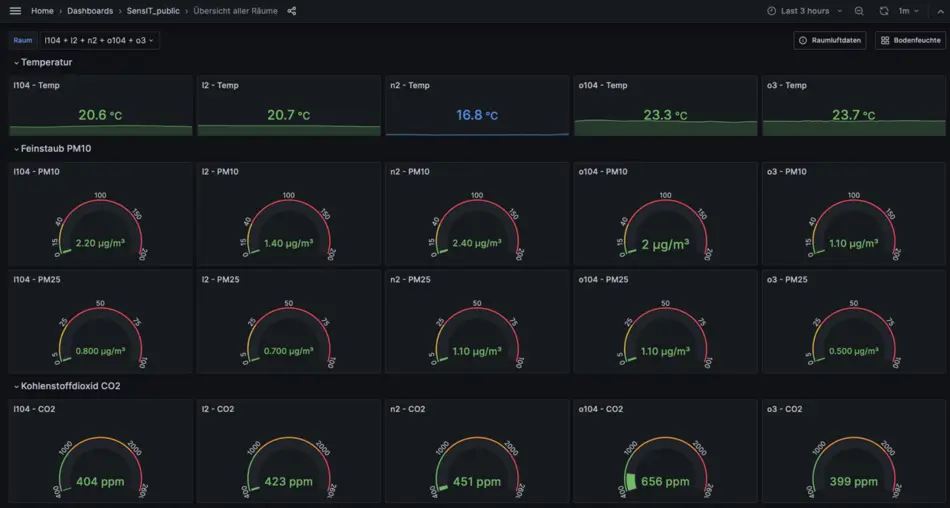950x508 pixels.
Task: Open SensIT_public folder breadcrumb
Action: click(x=154, y=11)
